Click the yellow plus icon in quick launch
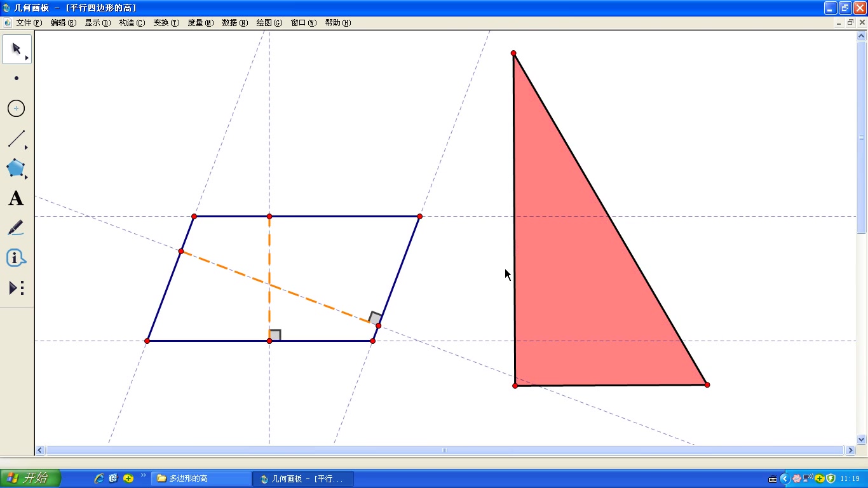 128,478
